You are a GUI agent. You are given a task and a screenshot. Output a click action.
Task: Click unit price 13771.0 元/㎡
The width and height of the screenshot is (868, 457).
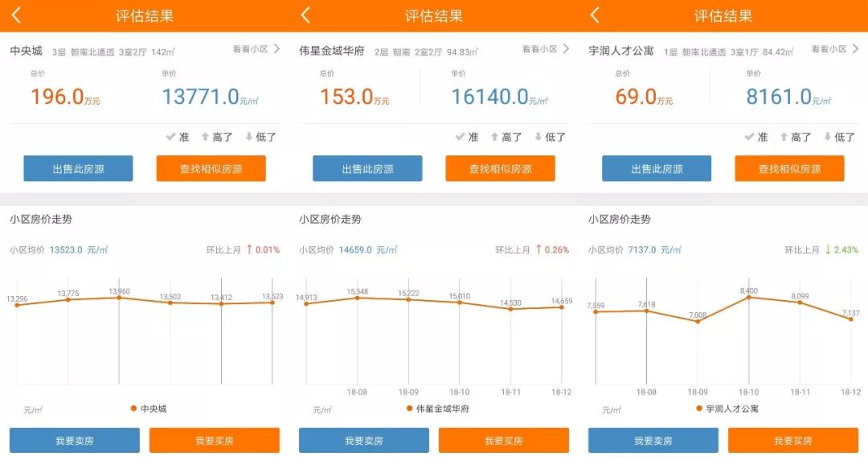click(x=211, y=97)
